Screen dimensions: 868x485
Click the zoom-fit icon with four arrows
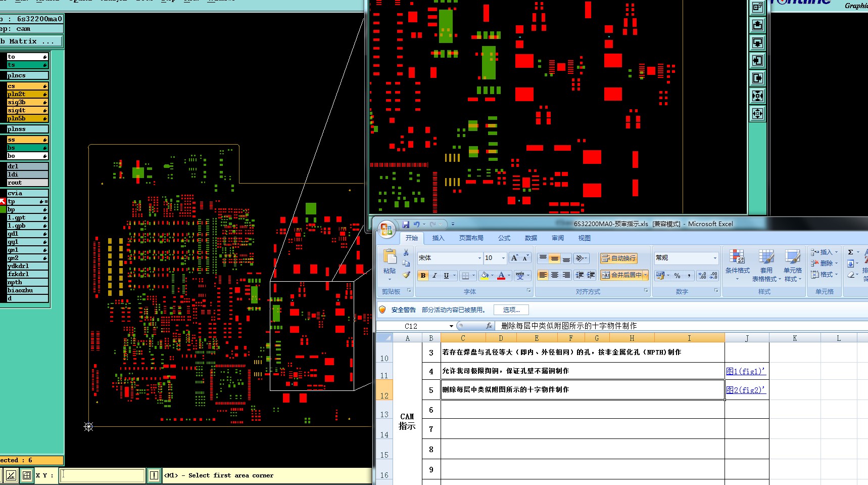tap(757, 96)
